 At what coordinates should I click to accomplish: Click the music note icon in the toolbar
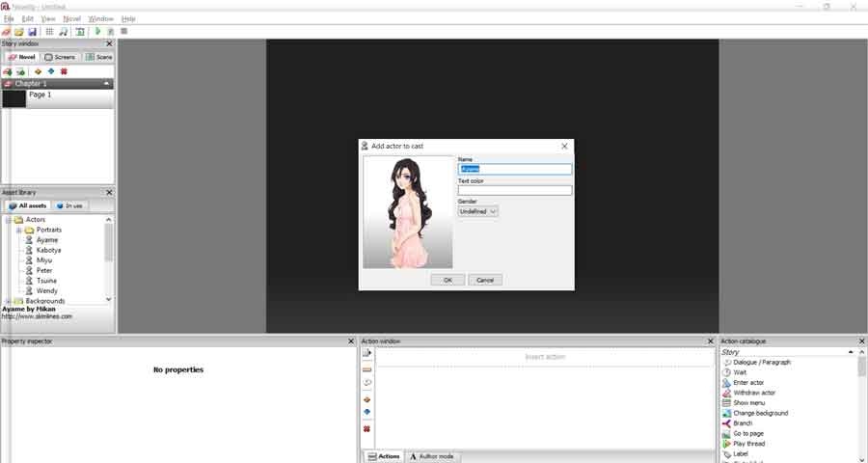click(63, 32)
